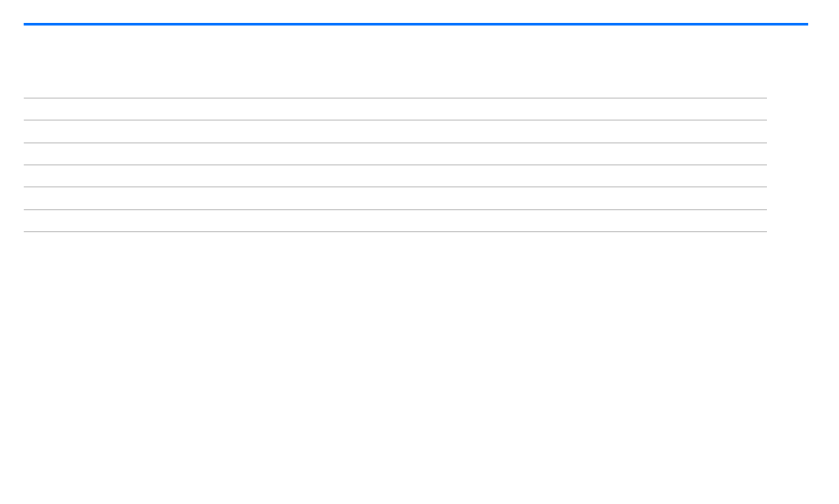
Task: Click the fourth gray divider line
Action: pyautogui.click(x=395, y=164)
